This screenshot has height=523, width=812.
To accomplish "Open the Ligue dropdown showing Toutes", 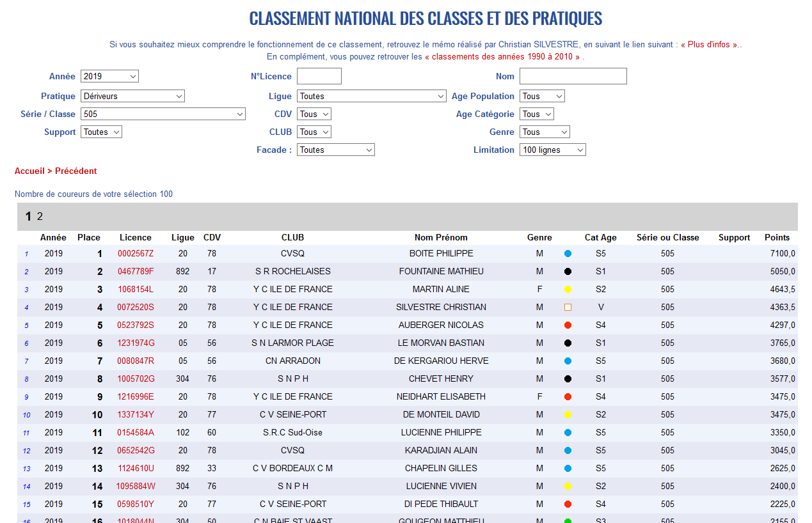I will point(371,97).
